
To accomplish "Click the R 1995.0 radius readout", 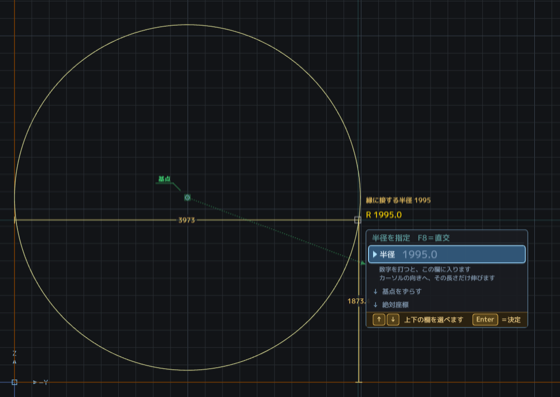I will (384, 215).
